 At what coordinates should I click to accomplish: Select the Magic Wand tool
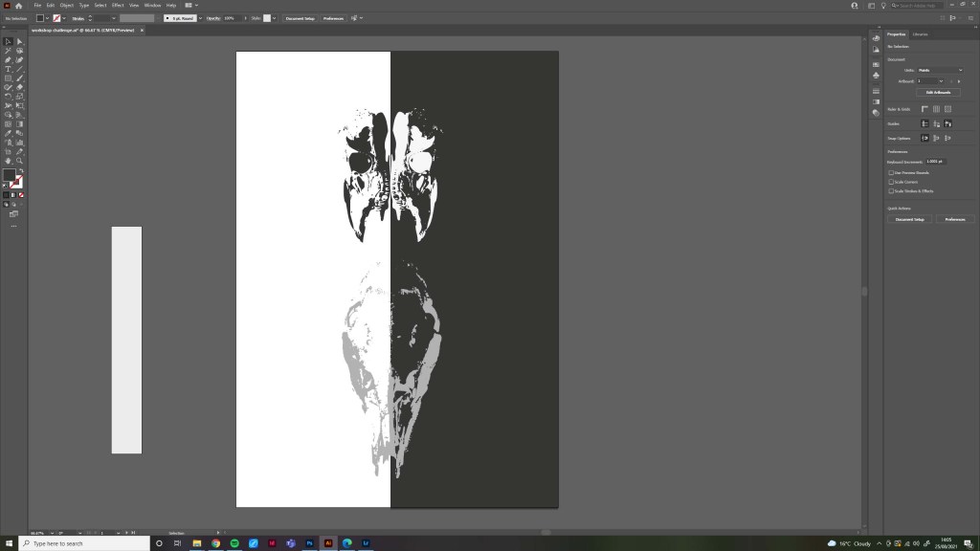pos(8,51)
